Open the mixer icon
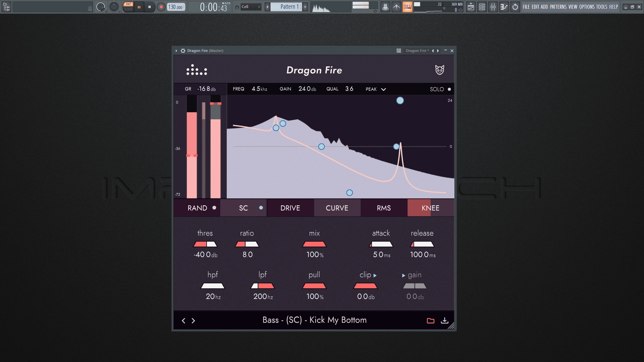 (493, 7)
